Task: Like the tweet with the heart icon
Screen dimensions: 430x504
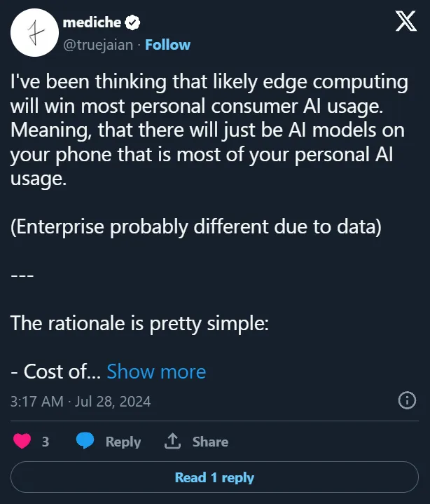Action: click(23, 442)
